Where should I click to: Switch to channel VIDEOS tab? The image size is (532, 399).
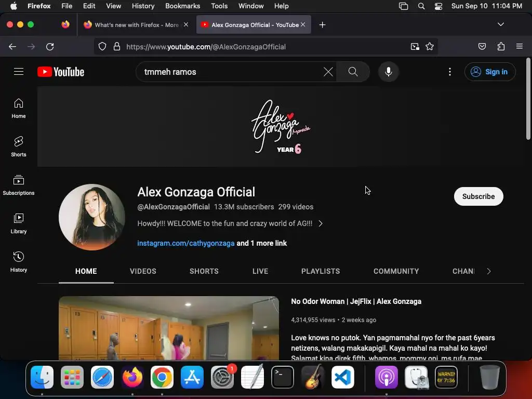tap(143, 271)
